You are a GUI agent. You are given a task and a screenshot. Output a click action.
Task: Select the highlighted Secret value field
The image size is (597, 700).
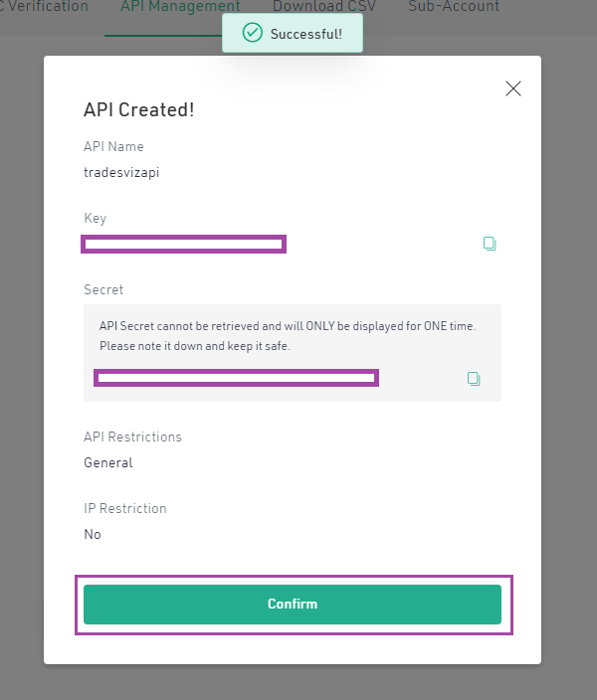(x=237, y=378)
